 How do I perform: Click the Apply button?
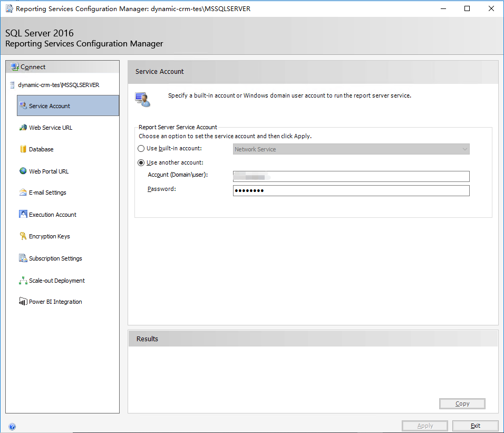tap(425, 426)
